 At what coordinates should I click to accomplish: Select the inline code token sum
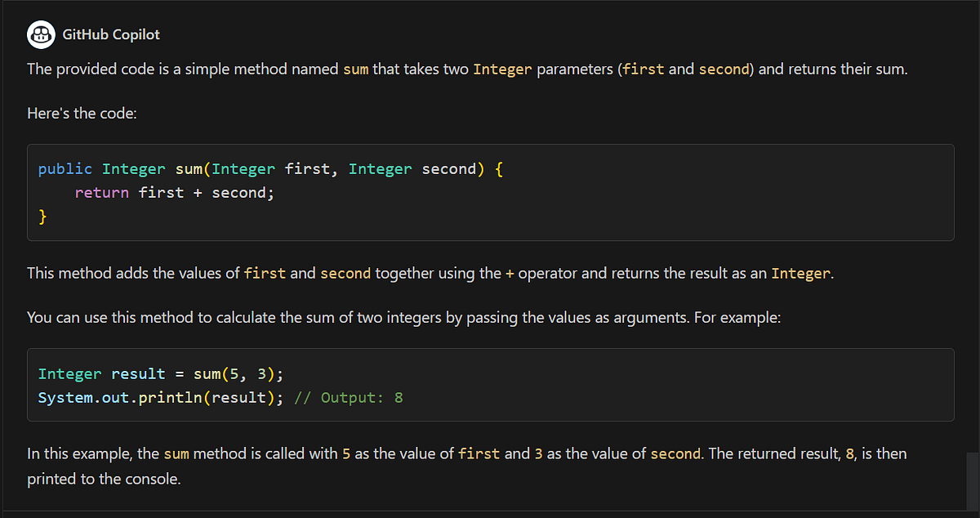point(356,69)
